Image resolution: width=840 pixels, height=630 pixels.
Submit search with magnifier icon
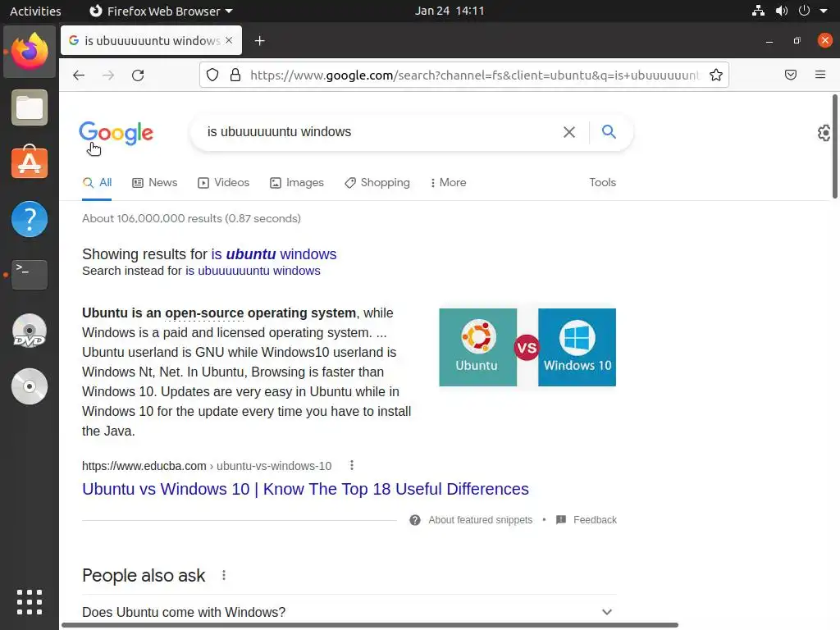[x=609, y=131]
